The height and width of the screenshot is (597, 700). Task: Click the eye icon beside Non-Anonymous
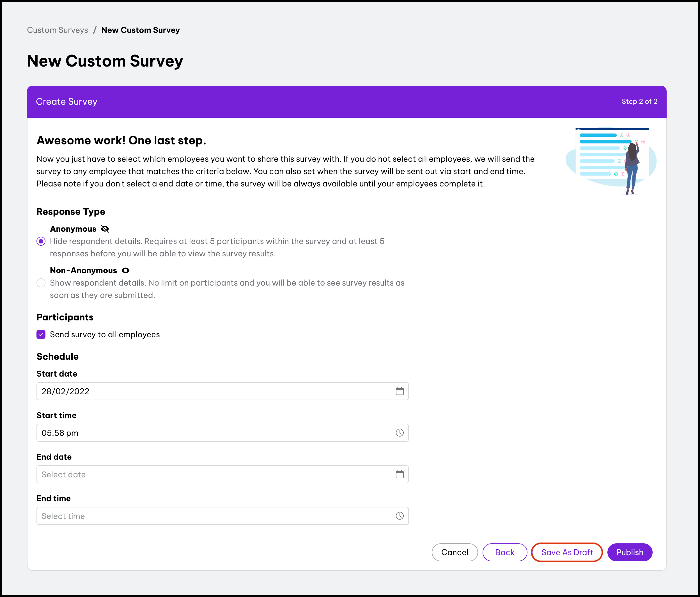pyautogui.click(x=125, y=270)
